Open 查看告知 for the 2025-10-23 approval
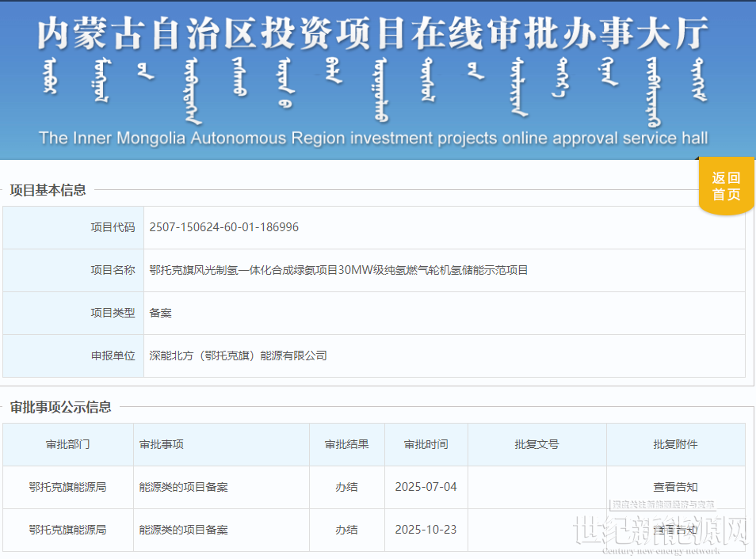The height and width of the screenshot is (559, 756). coord(675,530)
